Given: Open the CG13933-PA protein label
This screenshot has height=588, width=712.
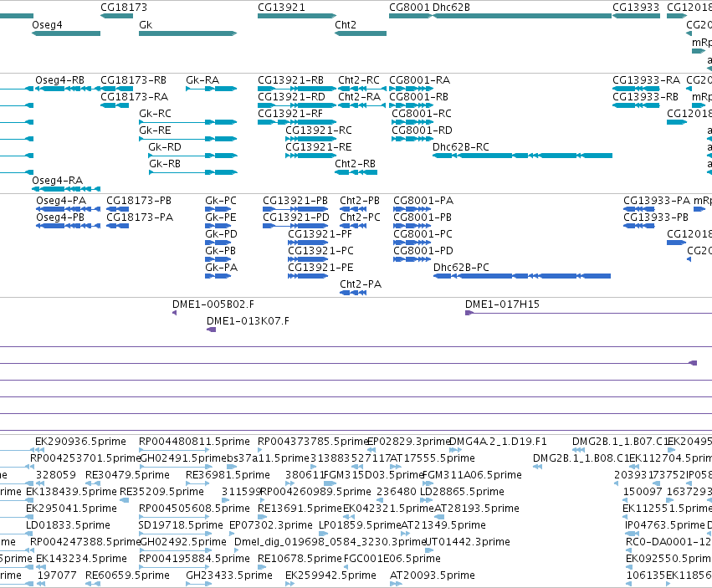Looking at the screenshot, I should click(x=657, y=201).
